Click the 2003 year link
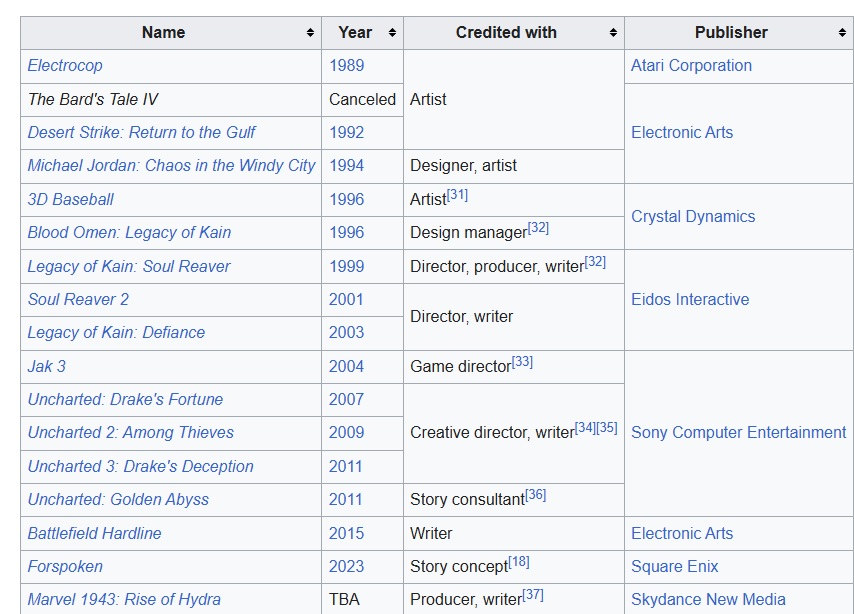854x614 pixels. [x=346, y=332]
